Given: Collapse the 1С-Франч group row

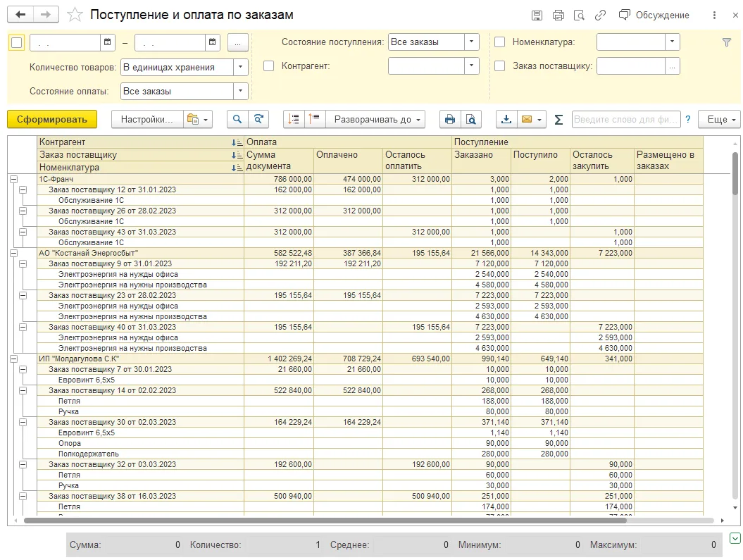Looking at the screenshot, I should [x=14, y=179].
